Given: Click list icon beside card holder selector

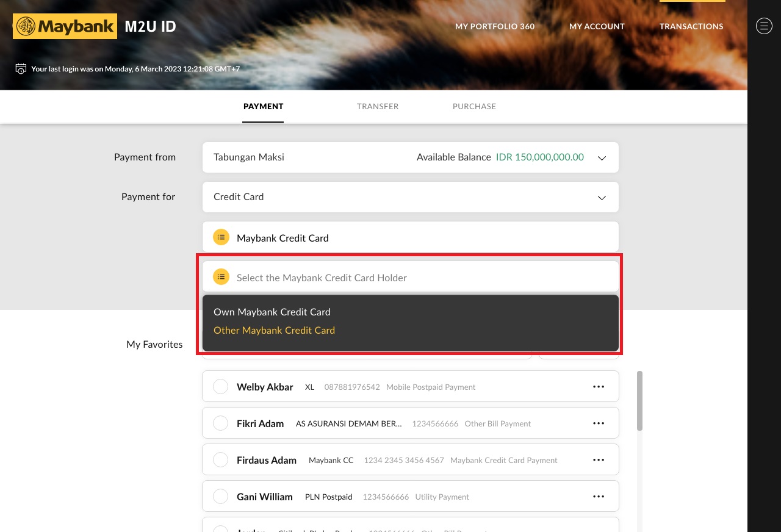Looking at the screenshot, I should pyautogui.click(x=221, y=277).
